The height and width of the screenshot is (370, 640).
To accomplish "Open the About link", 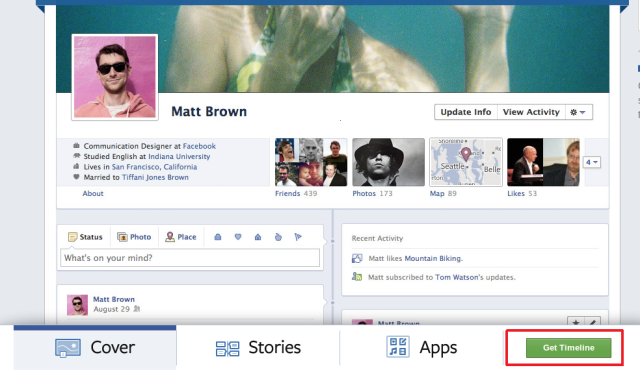I will pos(93,193).
